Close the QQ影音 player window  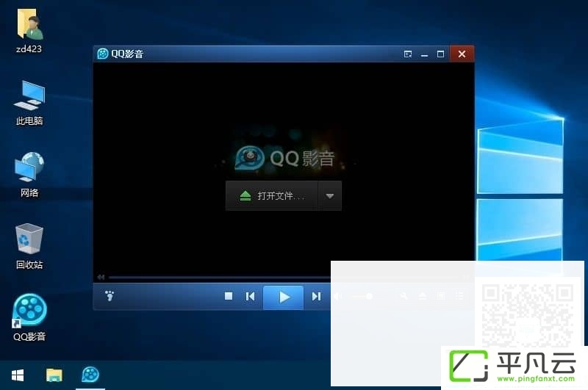pyautogui.click(x=462, y=54)
